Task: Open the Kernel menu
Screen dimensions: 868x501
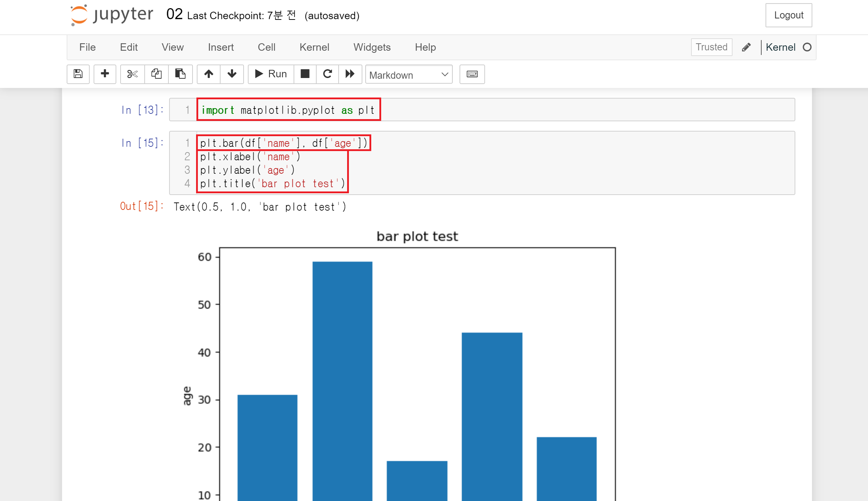Action: [x=314, y=47]
